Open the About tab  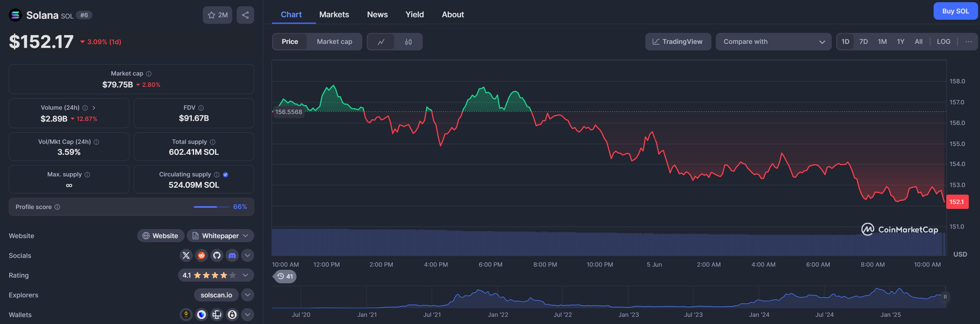(453, 14)
